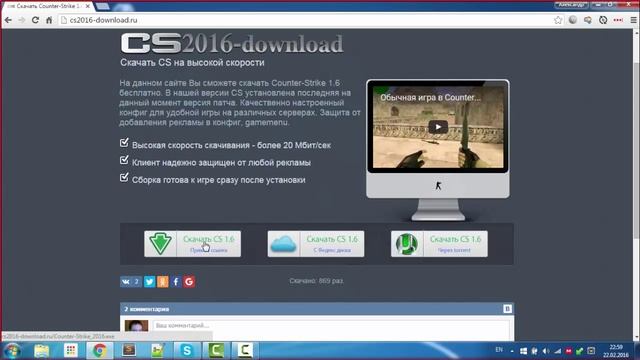Click the browser forward arrow
Viewport: 640px width, 360px height.
click(22, 20)
